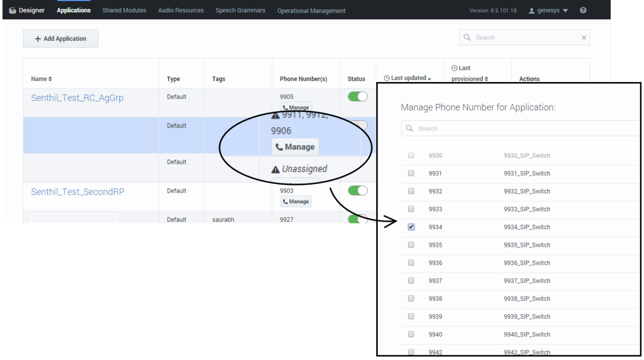Toggle status switch for Senthil_Test_RC_AgGrp
Image resolution: width=644 pixels, height=360 pixels.
click(358, 97)
